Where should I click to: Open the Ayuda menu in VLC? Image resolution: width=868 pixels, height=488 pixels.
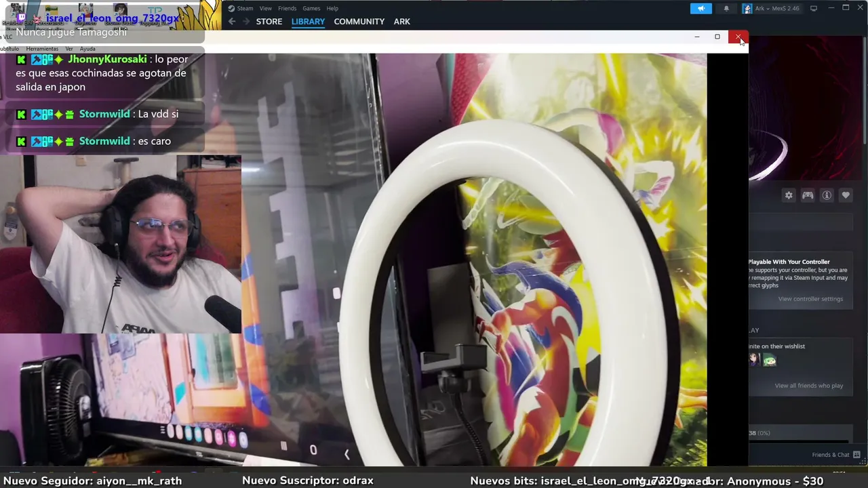pyautogui.click(x=87, y=49)
